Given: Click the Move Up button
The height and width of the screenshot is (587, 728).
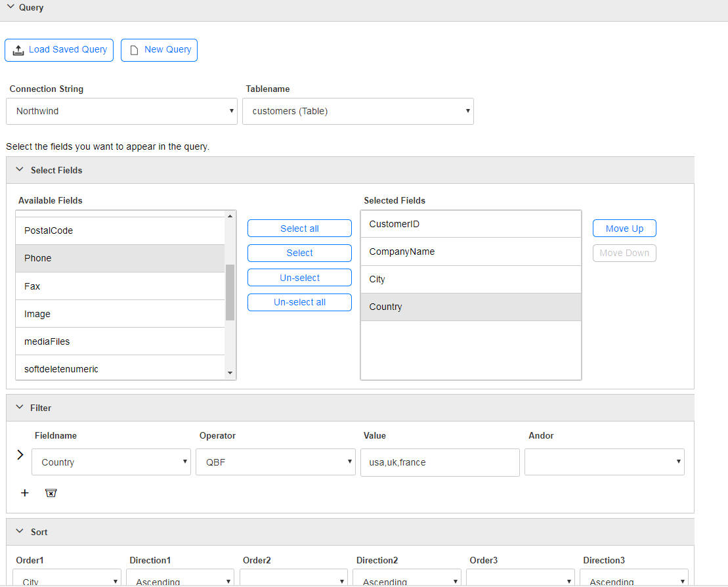Looking at the screenshot, I should click(624, 228).
